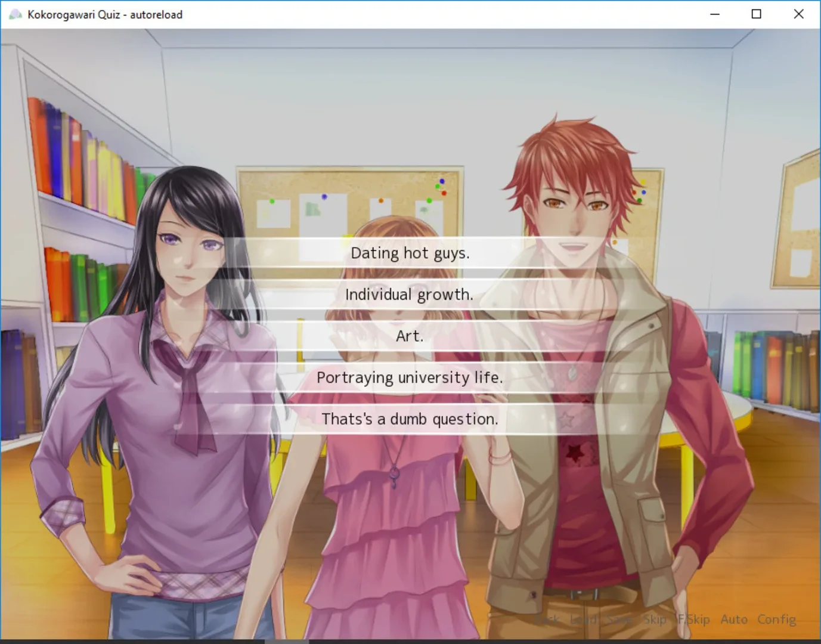The image size is (821, 644).
Task: Maximize the game window
Action: [x=756, y=14]
